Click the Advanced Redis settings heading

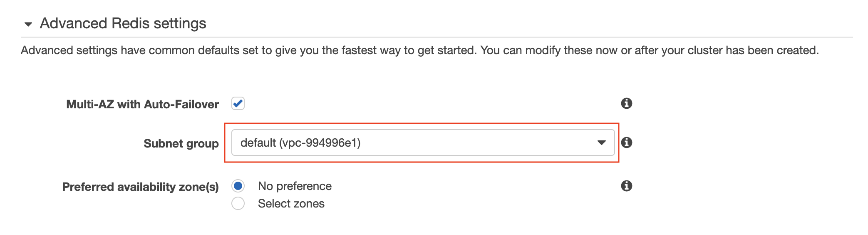(123, 23)
